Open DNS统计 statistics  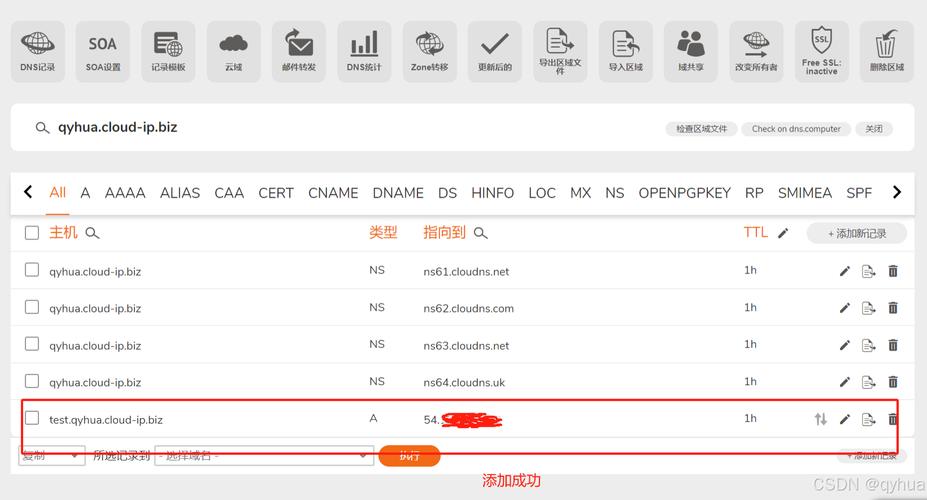pyautogui.click(x=364, y=51)
